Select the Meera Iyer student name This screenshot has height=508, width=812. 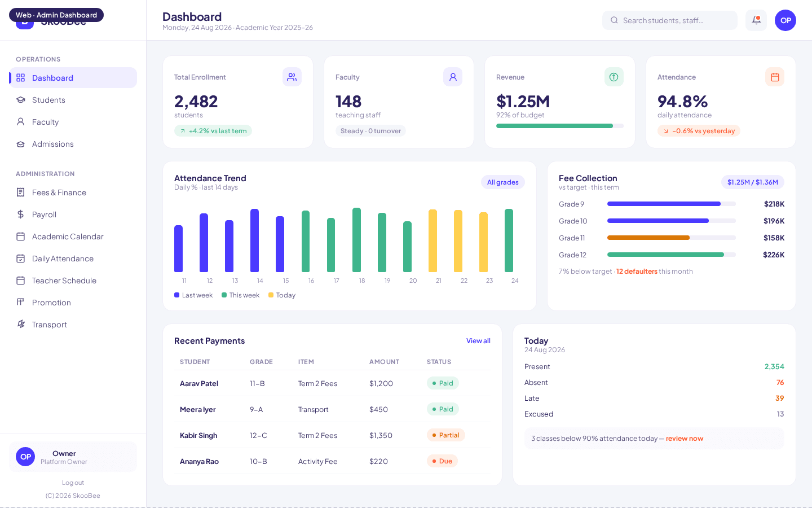coord(198,410)
